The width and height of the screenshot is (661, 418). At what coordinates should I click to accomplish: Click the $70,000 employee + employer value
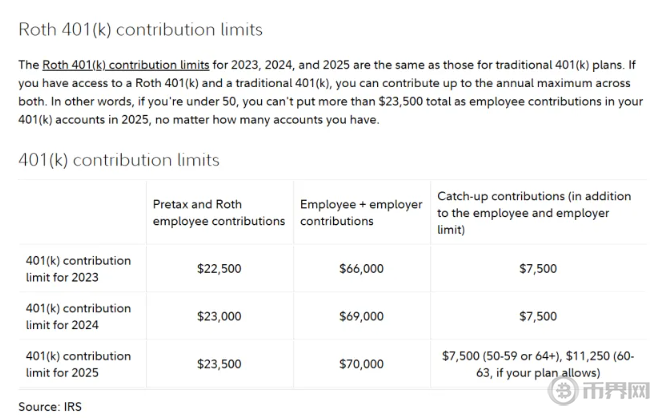click(361, 364)
